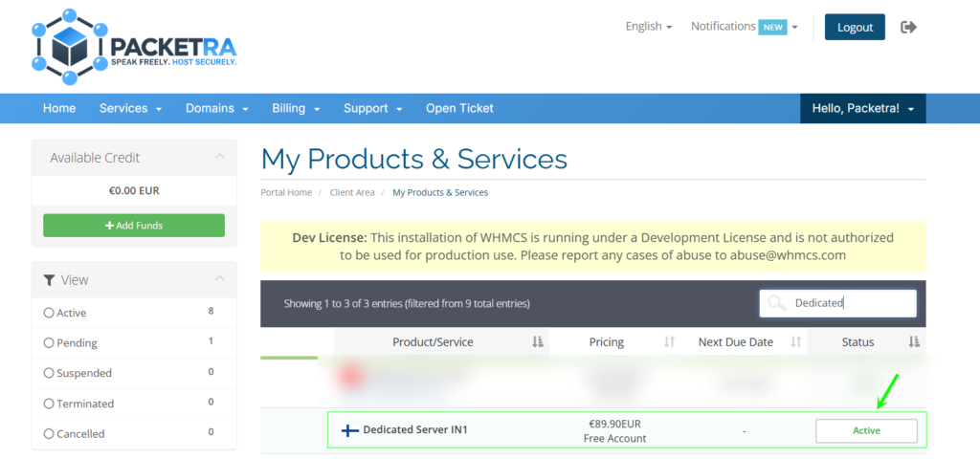
Task: Select the Cancelled filter radio button
Action: (49, 433)
